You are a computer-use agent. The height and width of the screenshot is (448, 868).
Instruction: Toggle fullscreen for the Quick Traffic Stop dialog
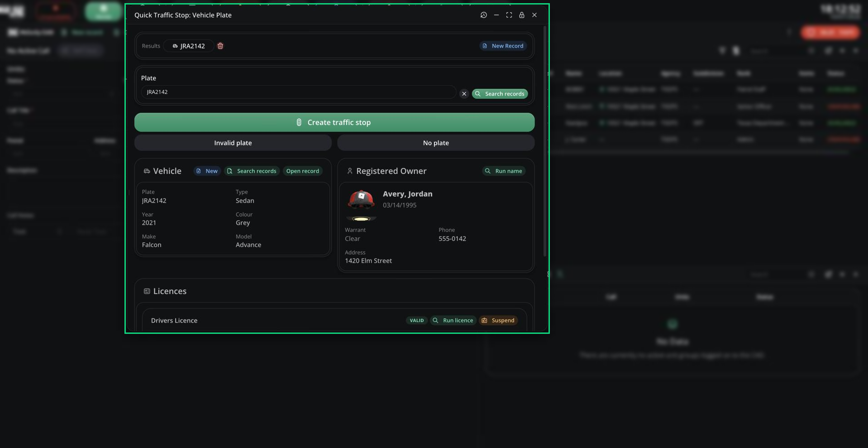[x=509, y=15]
